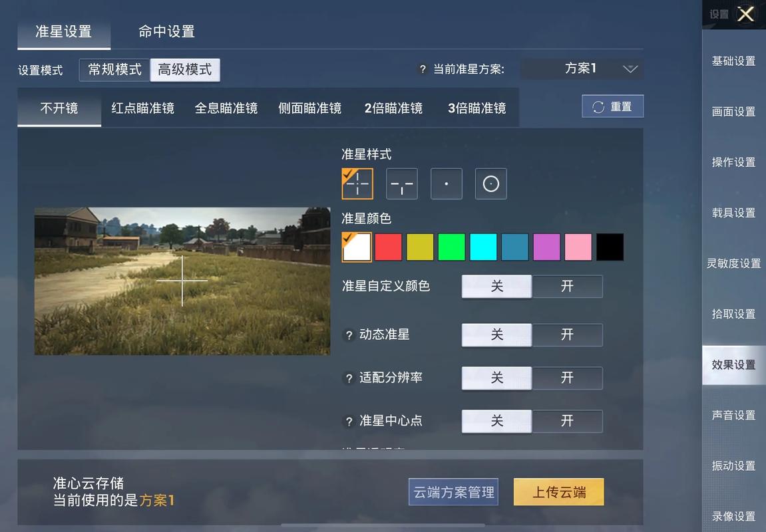Turn on 适配分辨率 resolution adaptation
766x532 pixels.
tap(568, 378)
